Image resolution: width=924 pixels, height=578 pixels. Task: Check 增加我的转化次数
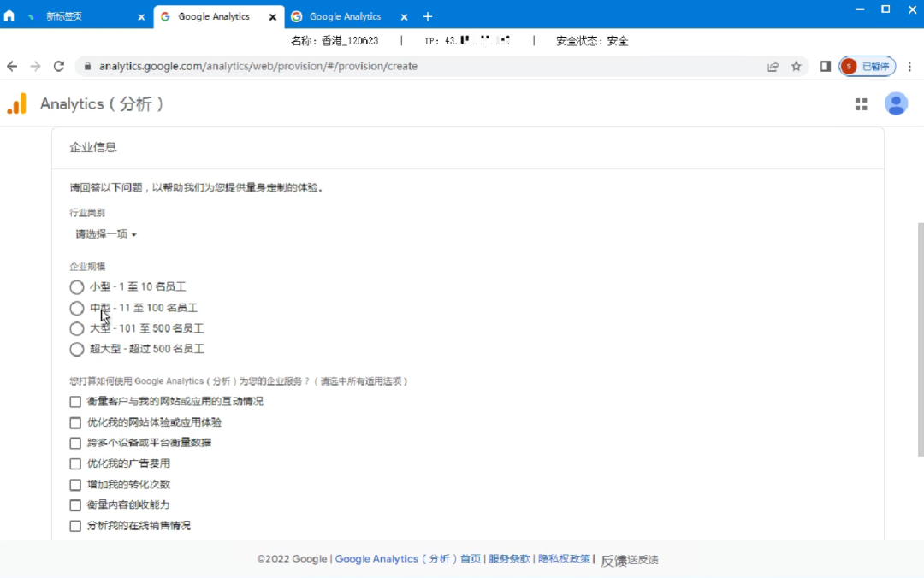(x=75, y=484)
